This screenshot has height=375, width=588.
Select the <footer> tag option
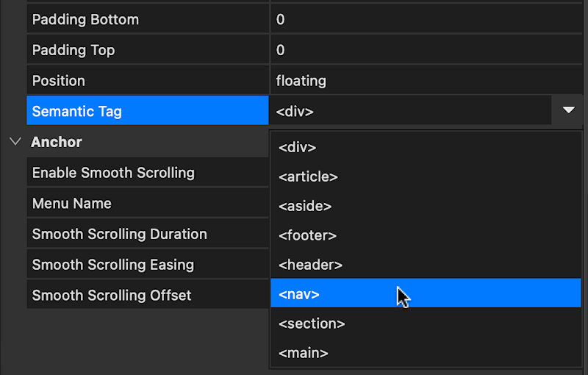point(426,235)
